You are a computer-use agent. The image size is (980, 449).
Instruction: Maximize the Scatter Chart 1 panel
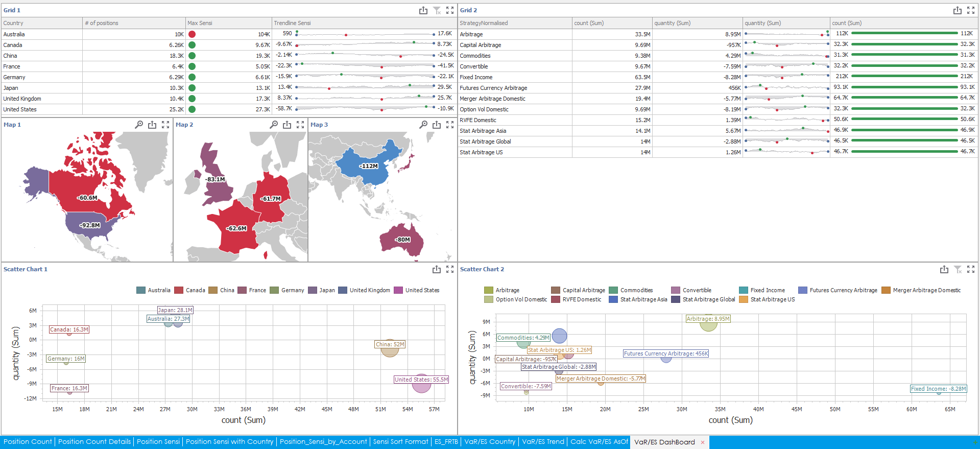coord(449,269)
